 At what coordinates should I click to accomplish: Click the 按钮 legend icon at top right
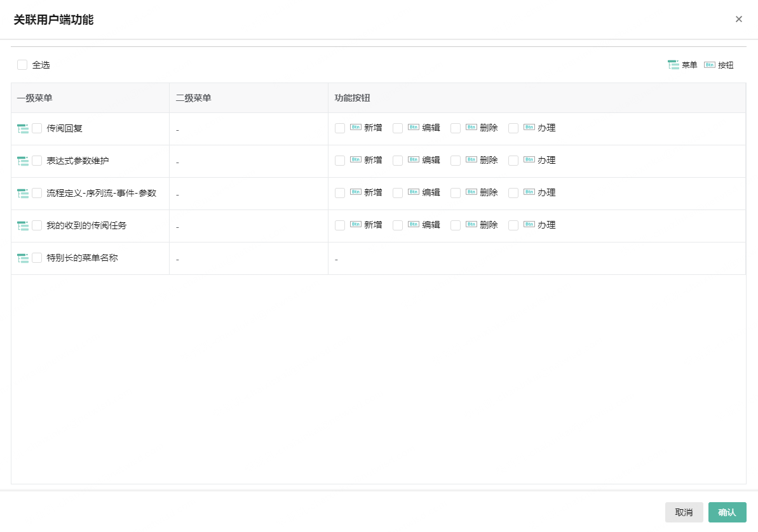(x=710, y=65)
